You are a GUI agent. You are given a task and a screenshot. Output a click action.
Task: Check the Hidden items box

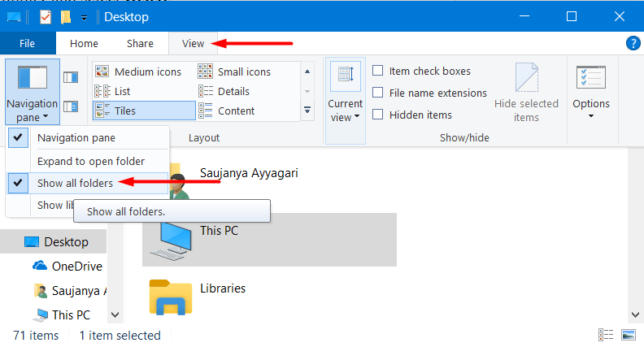click(x=378, y=115)
